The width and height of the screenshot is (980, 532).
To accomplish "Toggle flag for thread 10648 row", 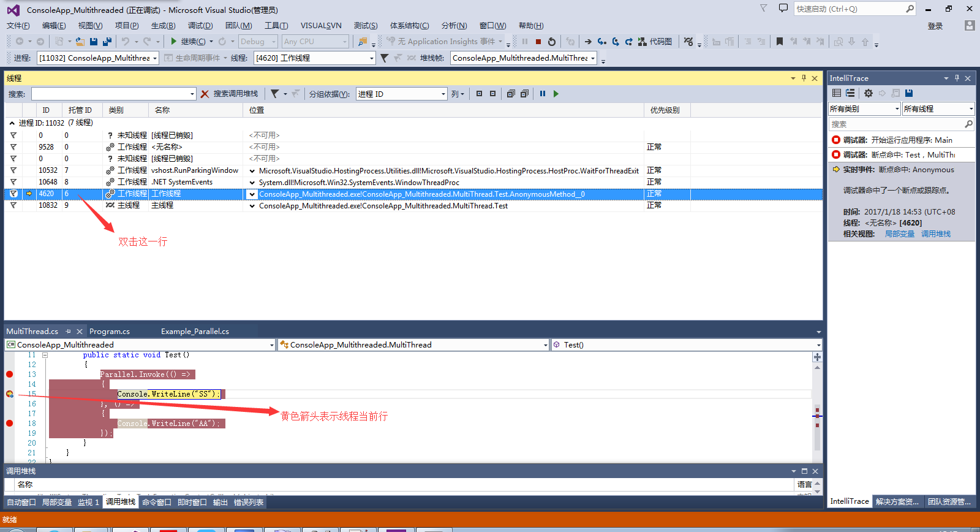I will click(x=13, y=182).
